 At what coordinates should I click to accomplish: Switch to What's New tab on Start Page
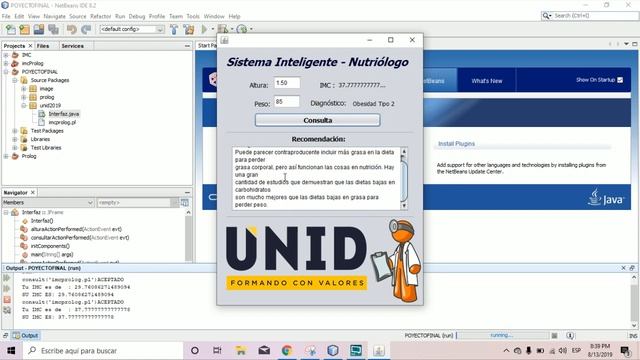tap(487, 81)
